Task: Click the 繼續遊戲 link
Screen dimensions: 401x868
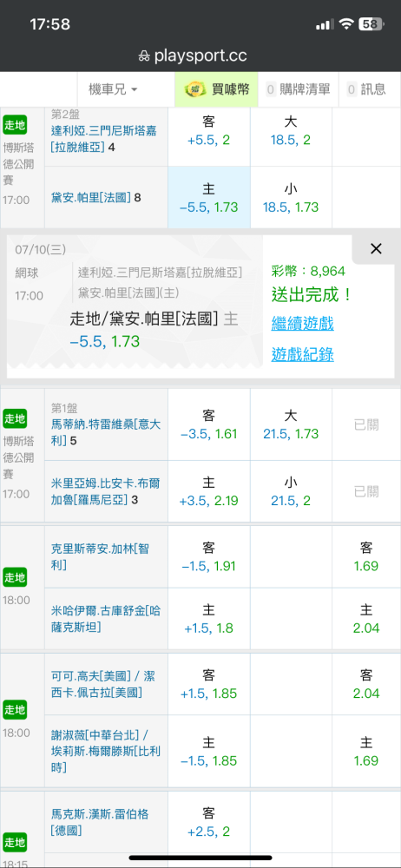Action: 302,323
